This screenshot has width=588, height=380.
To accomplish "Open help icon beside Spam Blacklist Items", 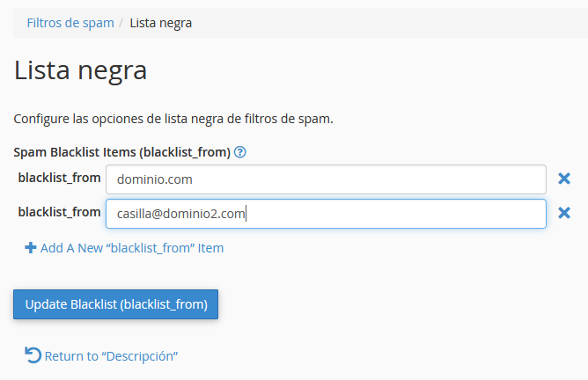I will click(x=240, y=152).
